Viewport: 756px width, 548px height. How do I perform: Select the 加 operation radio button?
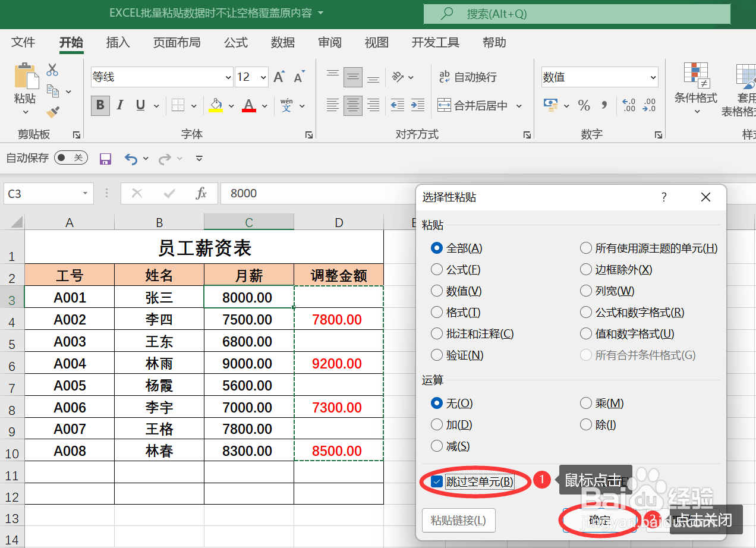[x=437, y=424]
